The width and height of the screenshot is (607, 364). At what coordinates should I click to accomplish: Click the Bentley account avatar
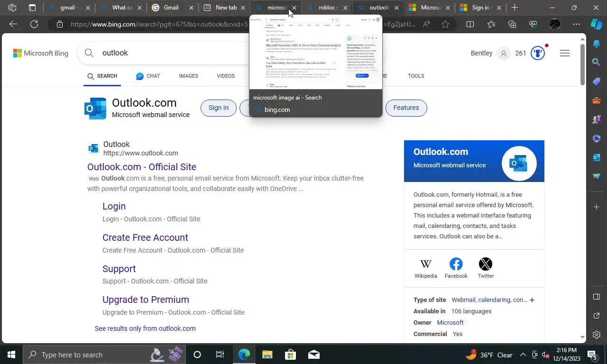tap(504, 53)
